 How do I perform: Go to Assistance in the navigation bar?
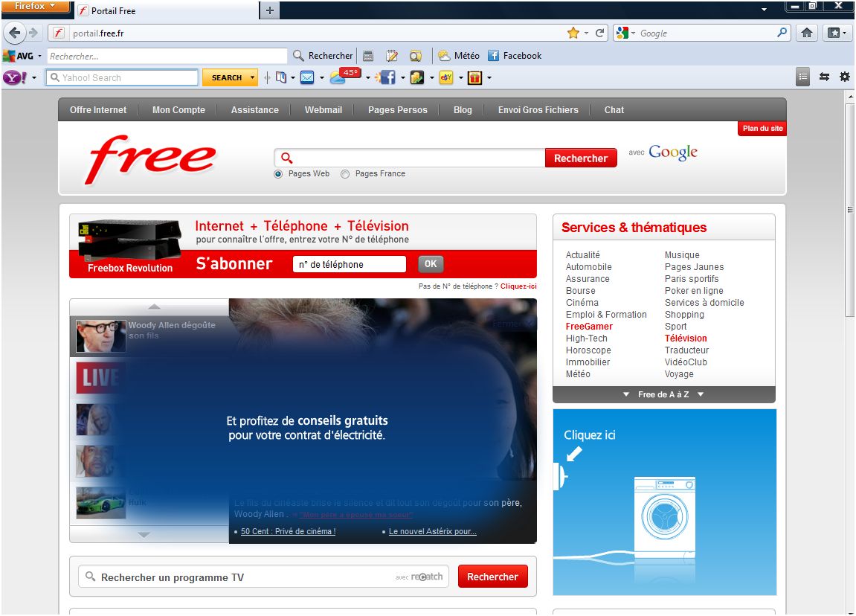[254, 109]
